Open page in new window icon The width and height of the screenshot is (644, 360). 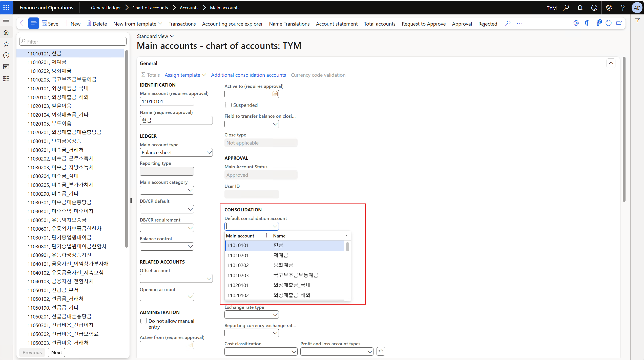[619, 23]
